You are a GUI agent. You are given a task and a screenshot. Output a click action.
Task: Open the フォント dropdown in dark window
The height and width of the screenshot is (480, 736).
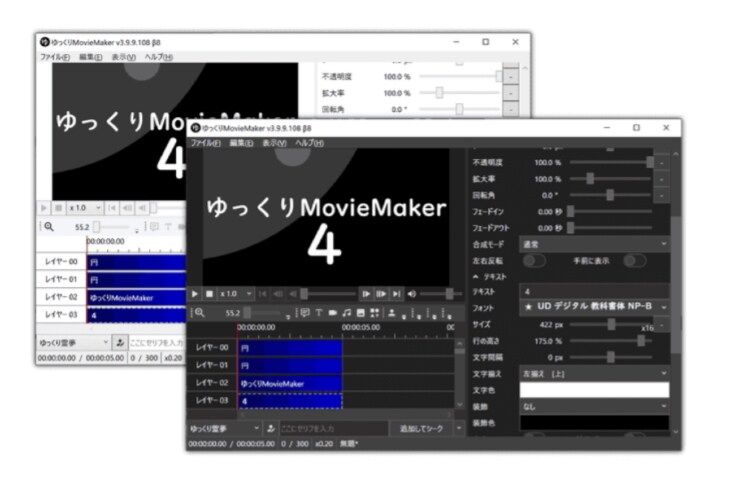[594, 307]
